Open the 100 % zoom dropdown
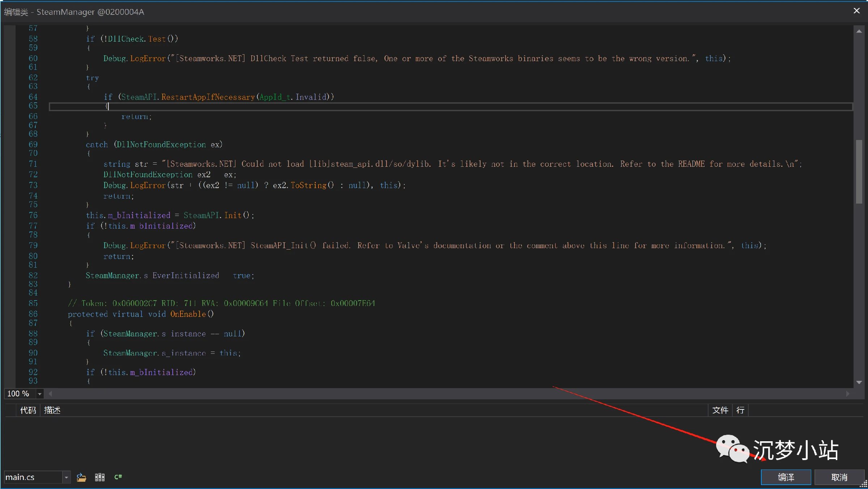Viewport: 868px width, 489px height. pyautogui.click(x=40, y=394)
